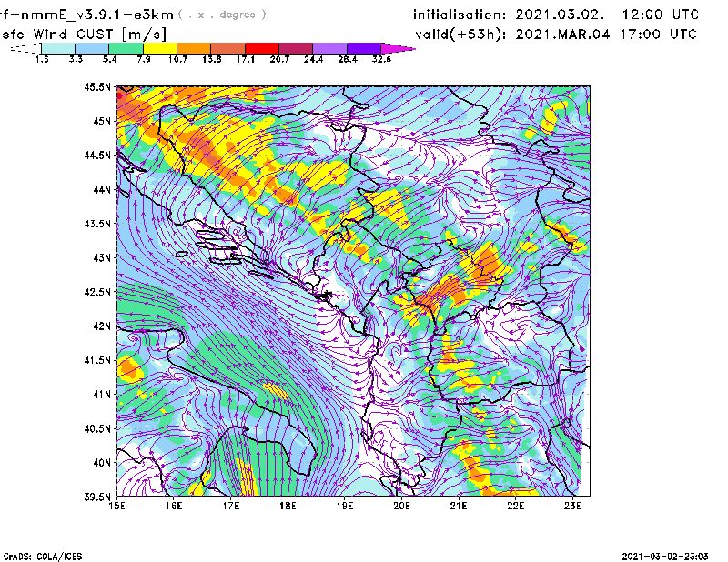Click the legend value 17.1
This screenshot has height=562, width=728.
coord(246,59)
